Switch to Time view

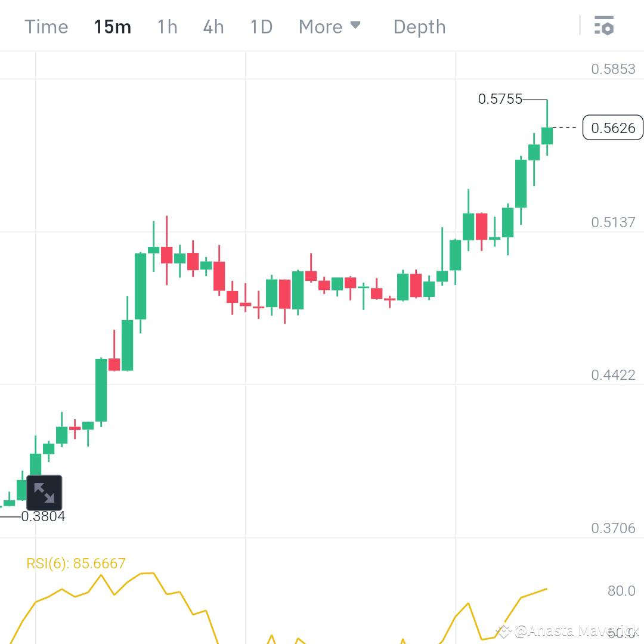46,26
